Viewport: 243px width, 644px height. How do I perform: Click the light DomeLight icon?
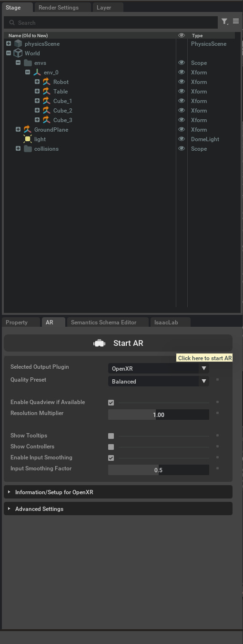pyautogui.click(x=28, y=139)
